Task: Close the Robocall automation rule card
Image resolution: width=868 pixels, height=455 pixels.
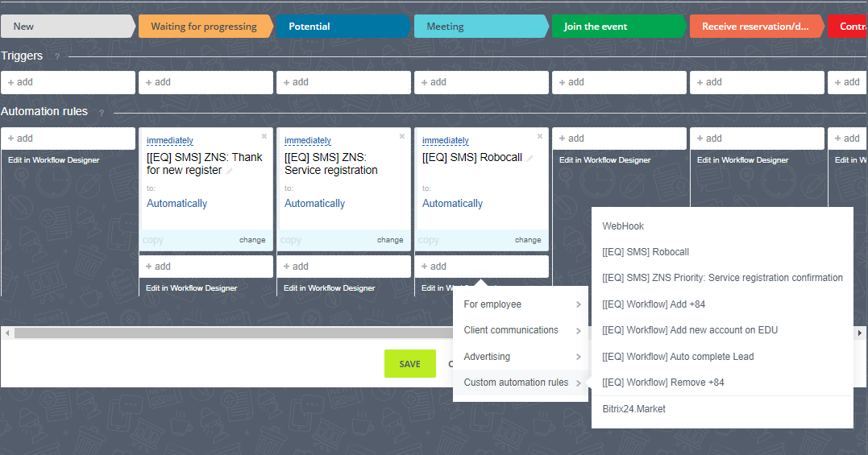Action: [540, 137]
